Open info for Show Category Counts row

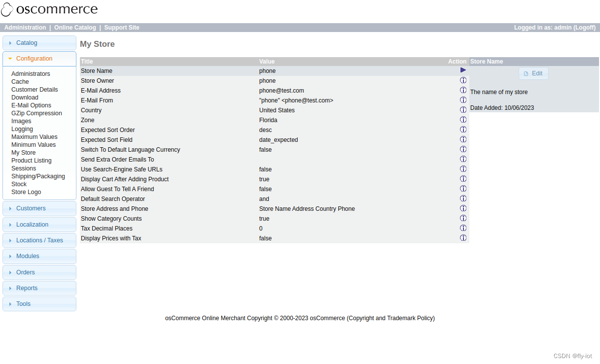tap(463, 218)
